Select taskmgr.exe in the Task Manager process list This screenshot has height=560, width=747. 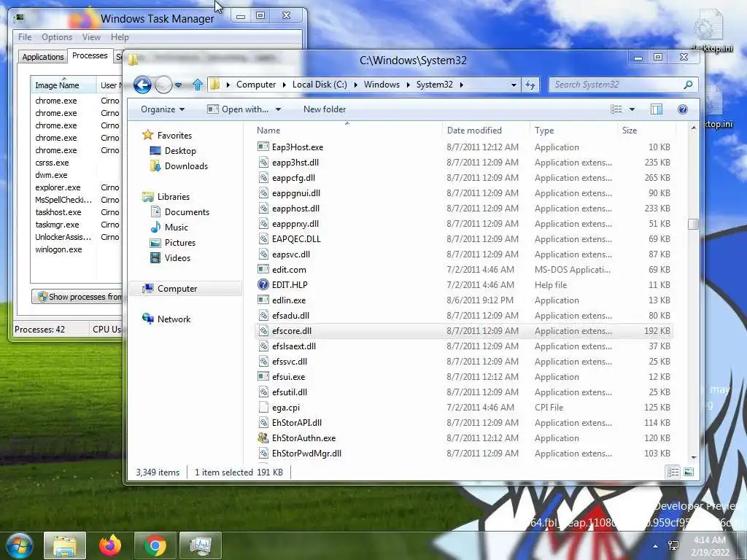tap(57, 225)
